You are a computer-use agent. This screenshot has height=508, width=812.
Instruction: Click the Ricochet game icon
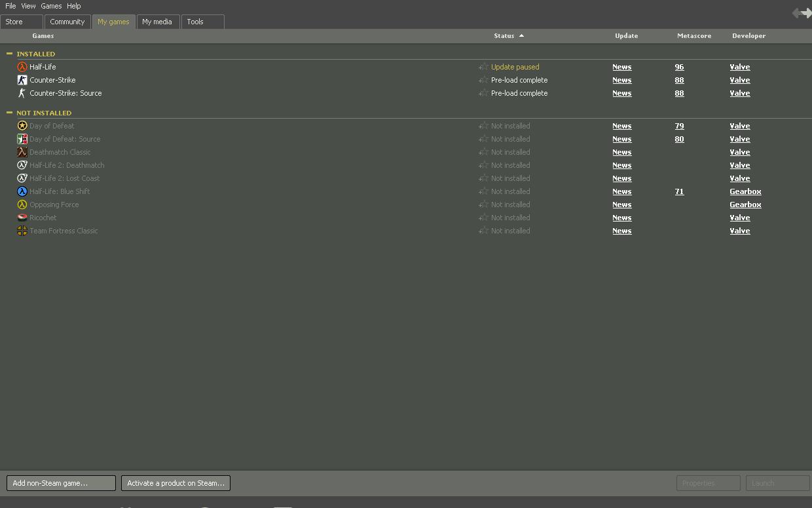click(22, 218)
